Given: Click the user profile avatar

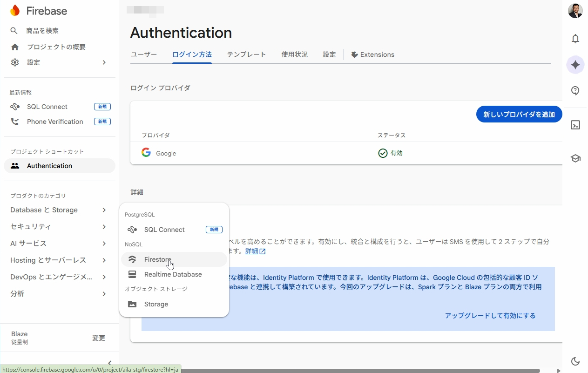Looking at the screenshot, I should [x=575, y=11].
